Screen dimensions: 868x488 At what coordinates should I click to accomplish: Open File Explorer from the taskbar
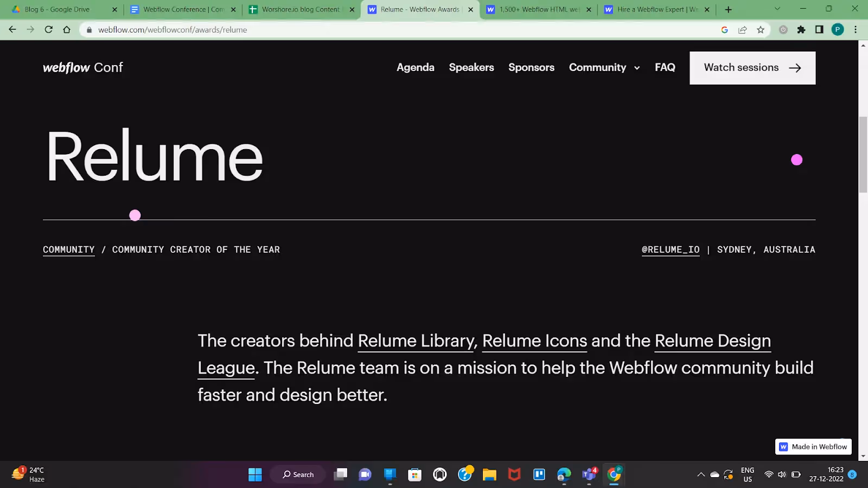[x=489, y=474]
